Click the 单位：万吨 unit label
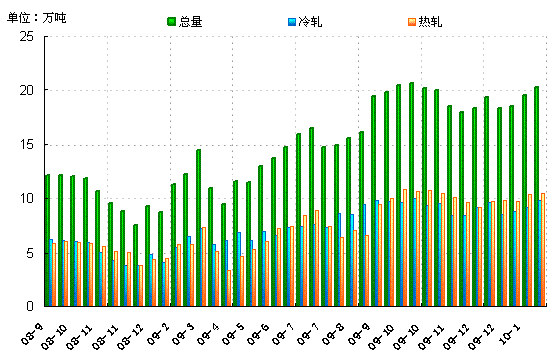This screenshot has width=555, height=360. pos(37,18)
